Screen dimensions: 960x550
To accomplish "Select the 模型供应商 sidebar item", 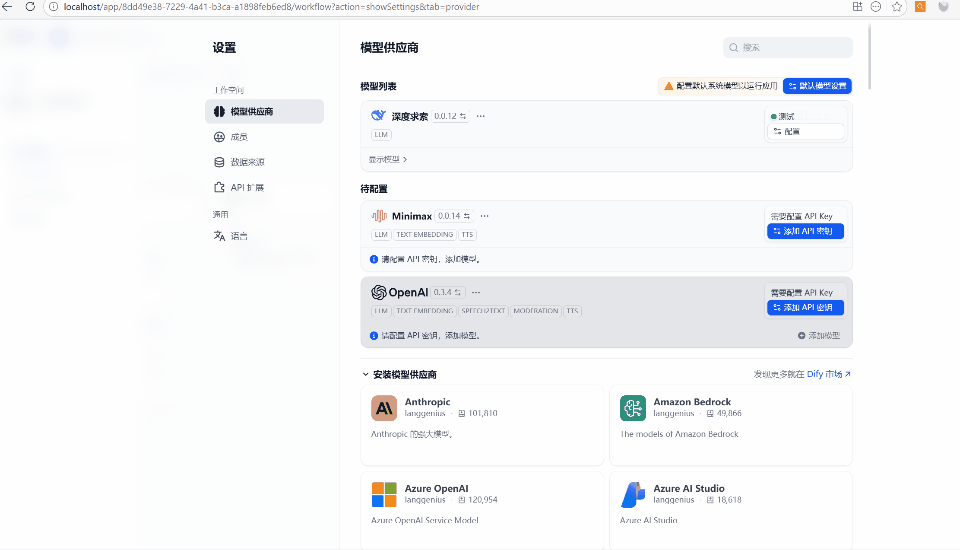I will 264,111.
